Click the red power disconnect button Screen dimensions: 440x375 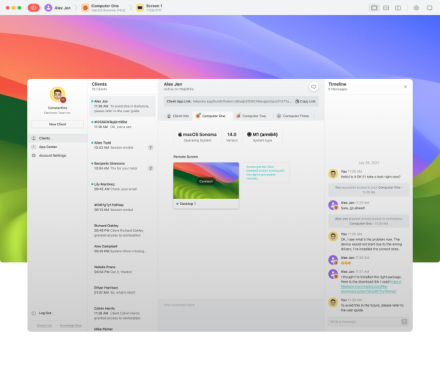34,7
